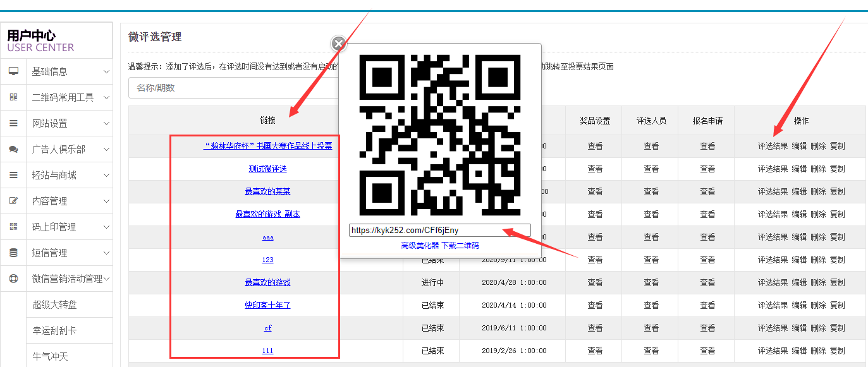Open the 超级大转盘 submenu item
The width and height of the screenshot is (868, 367).
click(54, 304)
